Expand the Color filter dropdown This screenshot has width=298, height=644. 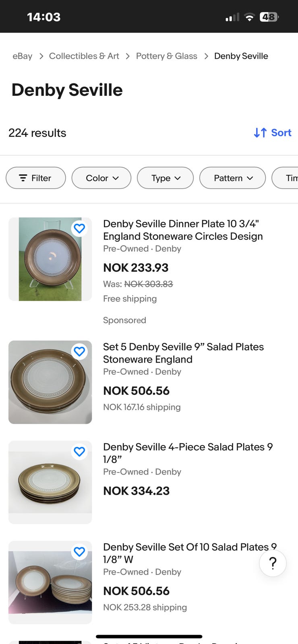click(x=101, y=178)
